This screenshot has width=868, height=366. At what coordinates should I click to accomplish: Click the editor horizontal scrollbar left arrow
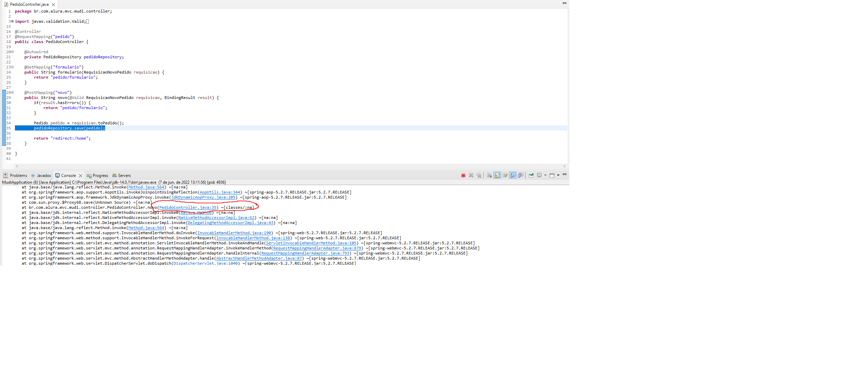(x=17, y=166)
